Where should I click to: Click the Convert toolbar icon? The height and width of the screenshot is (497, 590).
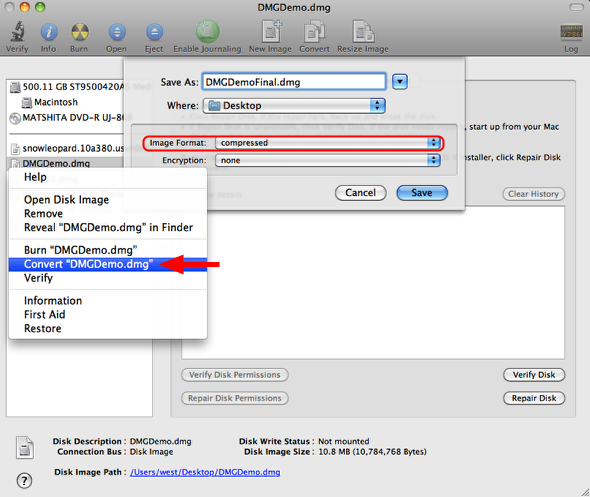pyautogui.click(x=314, y=32)
